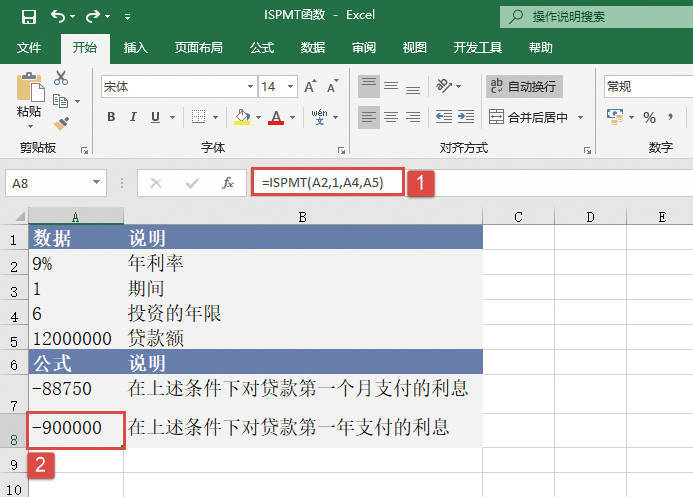
Task: Click the Increase Indent icon
Action: [466, 117]
